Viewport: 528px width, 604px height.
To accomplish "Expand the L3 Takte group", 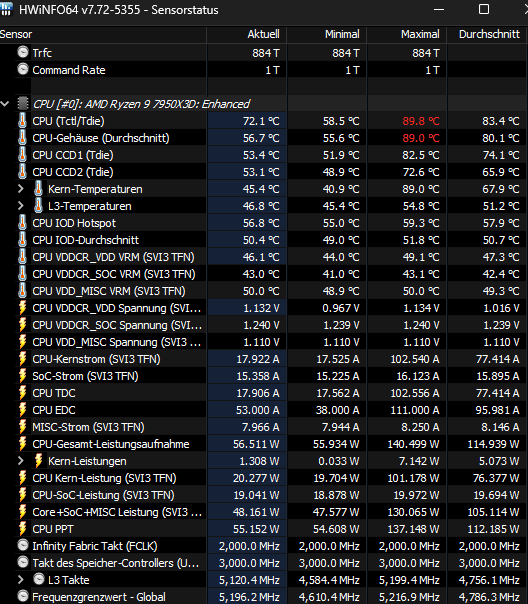I will pyautogui.click(x=21, y=579).
